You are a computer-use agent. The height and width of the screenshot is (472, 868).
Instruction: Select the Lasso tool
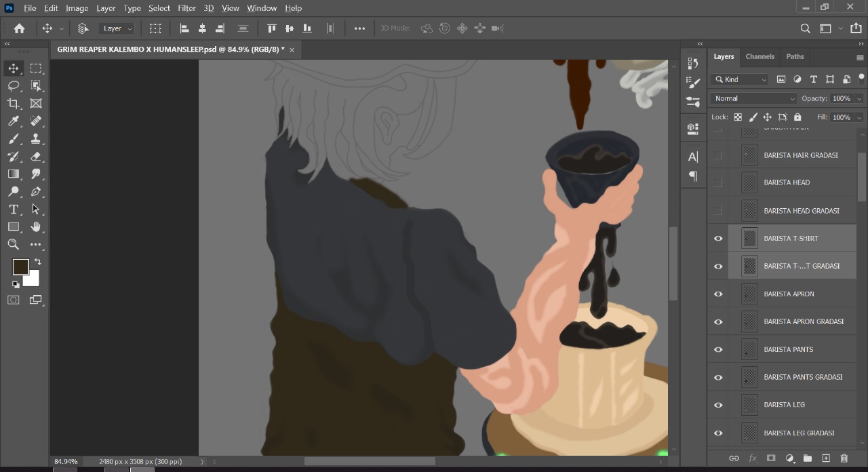point(14,85)
